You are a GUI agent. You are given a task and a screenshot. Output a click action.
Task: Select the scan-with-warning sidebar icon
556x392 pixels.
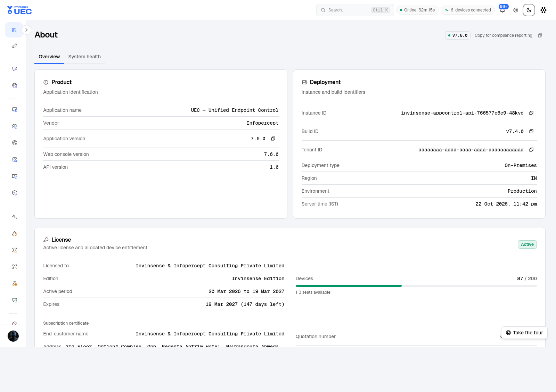pyautogui.click(x=14, y=250)
